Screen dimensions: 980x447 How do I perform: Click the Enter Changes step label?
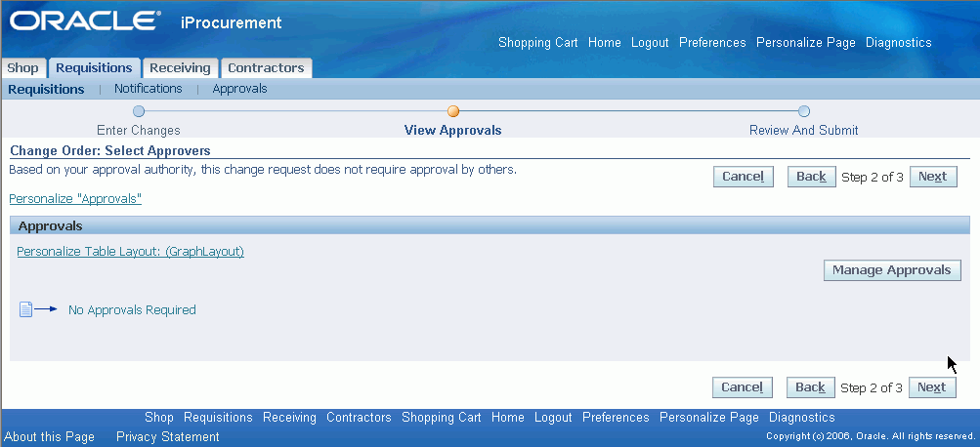(138, 131)
